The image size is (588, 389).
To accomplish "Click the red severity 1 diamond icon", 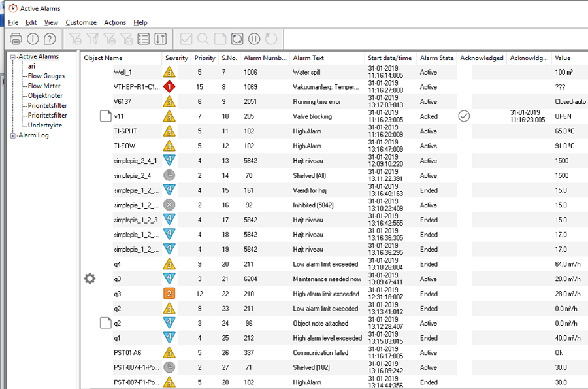I will [x=169, y=87].
